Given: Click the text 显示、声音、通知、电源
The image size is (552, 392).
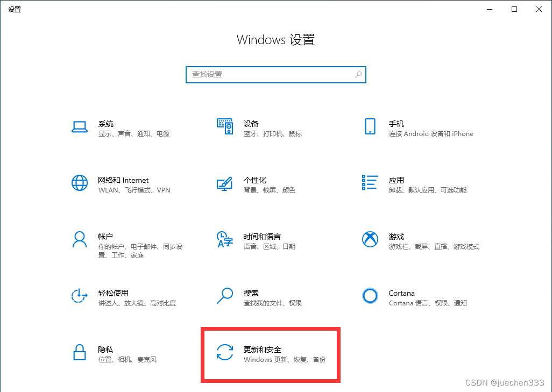Looking at the screenshot, I should pos(134,134).
